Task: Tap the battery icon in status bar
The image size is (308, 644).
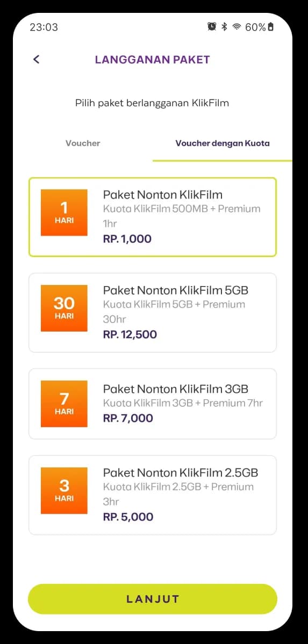Action: [x=270, y=27]
